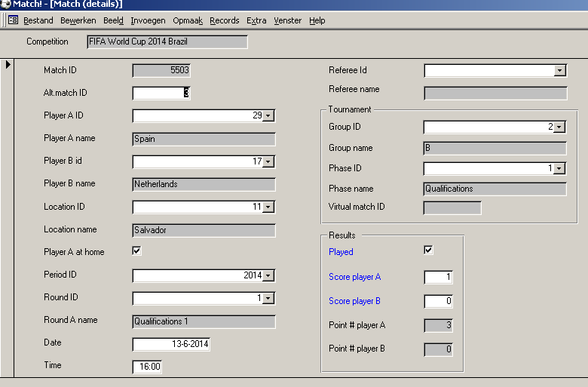Click the Match ID label

[60, 70]
